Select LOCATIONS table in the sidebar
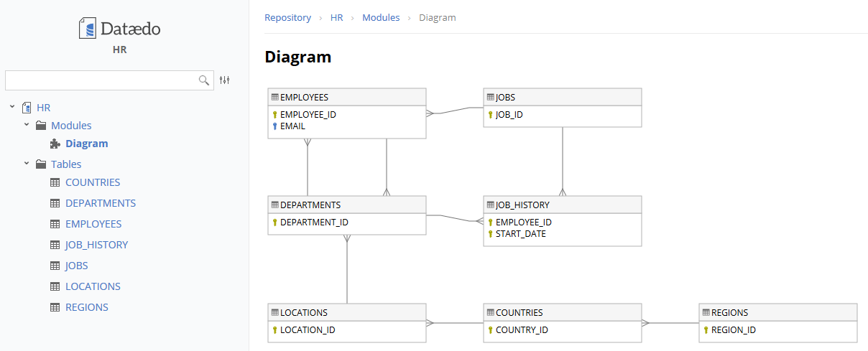 pyautogui.click(x=93, y=286)
